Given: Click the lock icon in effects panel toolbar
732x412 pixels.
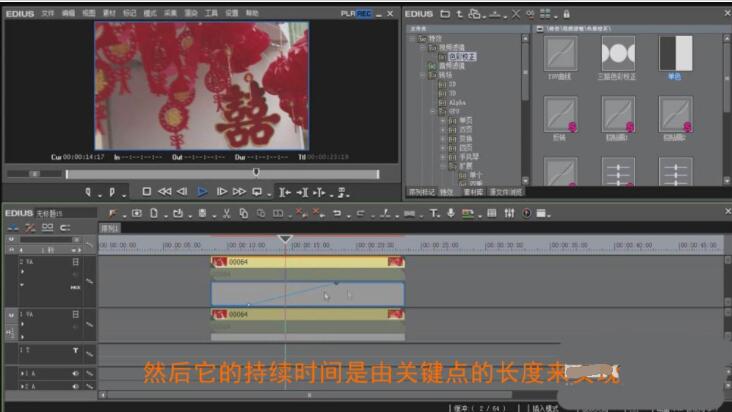Looking at the screenshot, I should 566,14.
